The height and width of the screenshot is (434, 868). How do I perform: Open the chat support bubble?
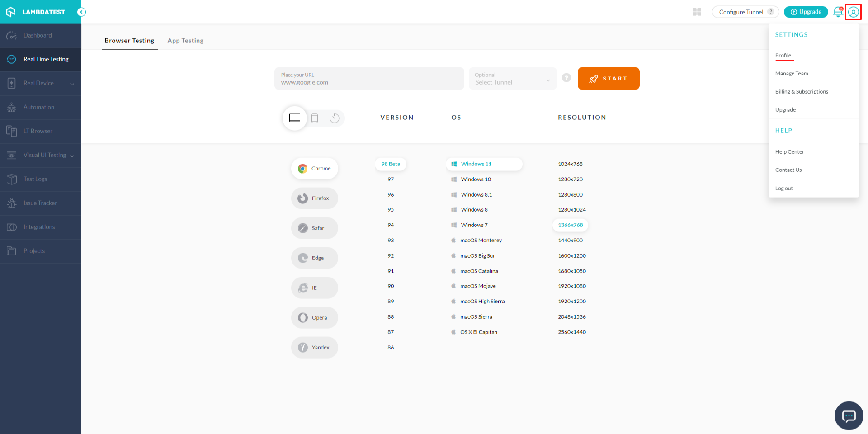coord(849,415)
